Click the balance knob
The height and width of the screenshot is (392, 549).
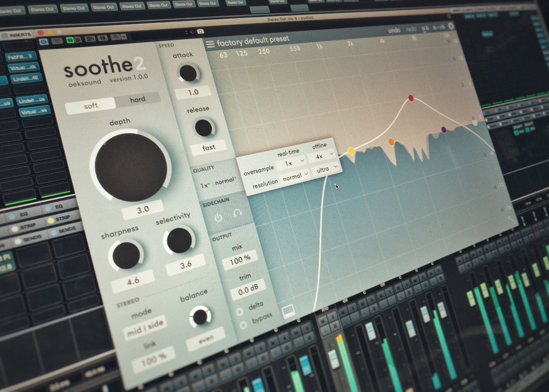click(x=200, y=317)
